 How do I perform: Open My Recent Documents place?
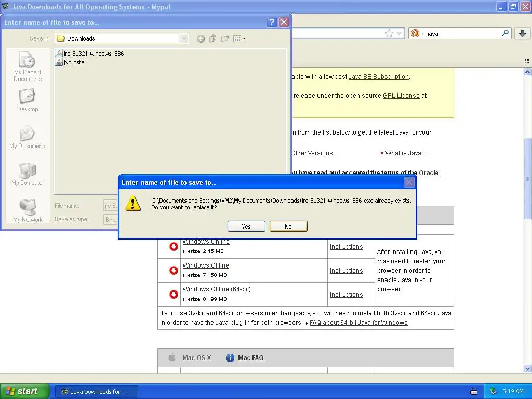click(28, 66)
